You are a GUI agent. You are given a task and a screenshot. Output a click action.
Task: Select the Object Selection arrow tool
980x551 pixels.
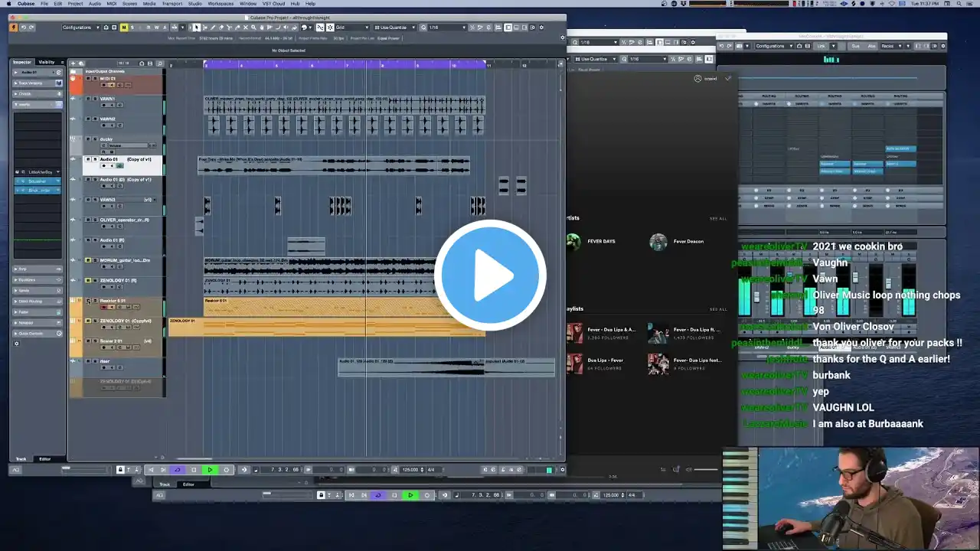(x=197, y=28)
